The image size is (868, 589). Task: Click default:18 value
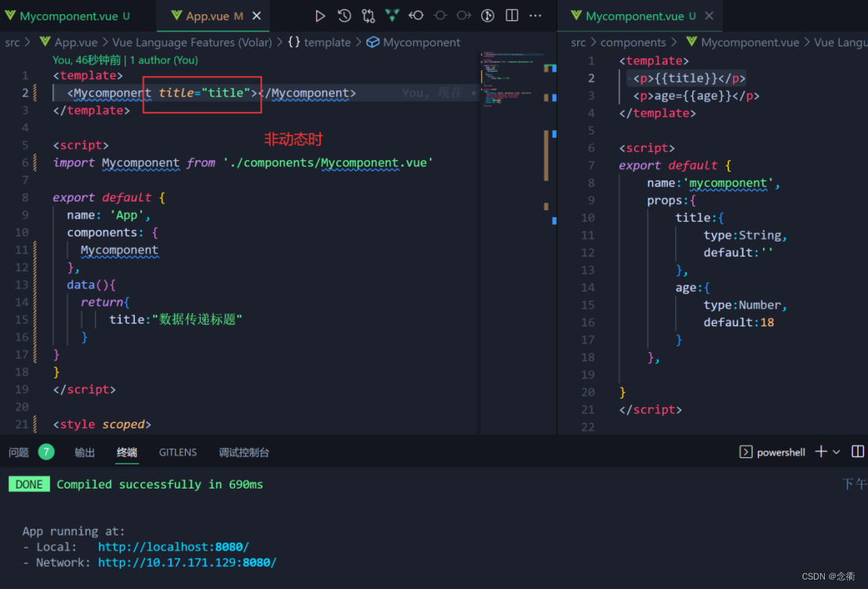coord(739,322)
